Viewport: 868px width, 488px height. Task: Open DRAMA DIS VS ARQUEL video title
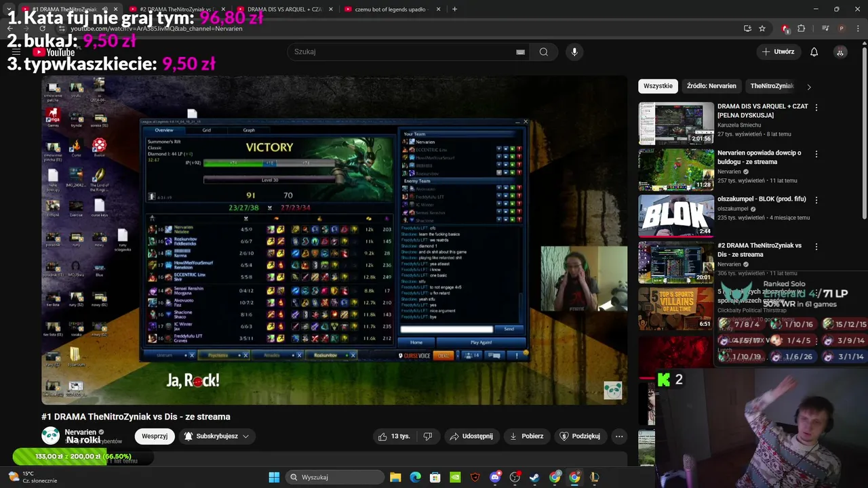[x=763, y=110]
